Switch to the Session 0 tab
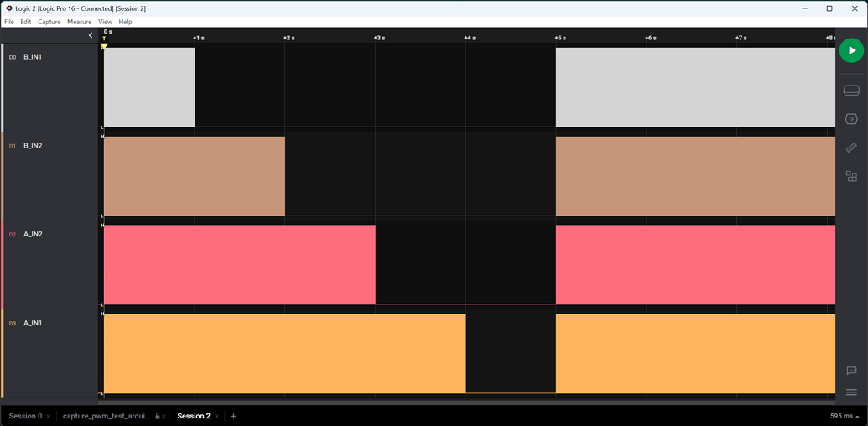This screenshot has height=426, width=868. (25, 416)
